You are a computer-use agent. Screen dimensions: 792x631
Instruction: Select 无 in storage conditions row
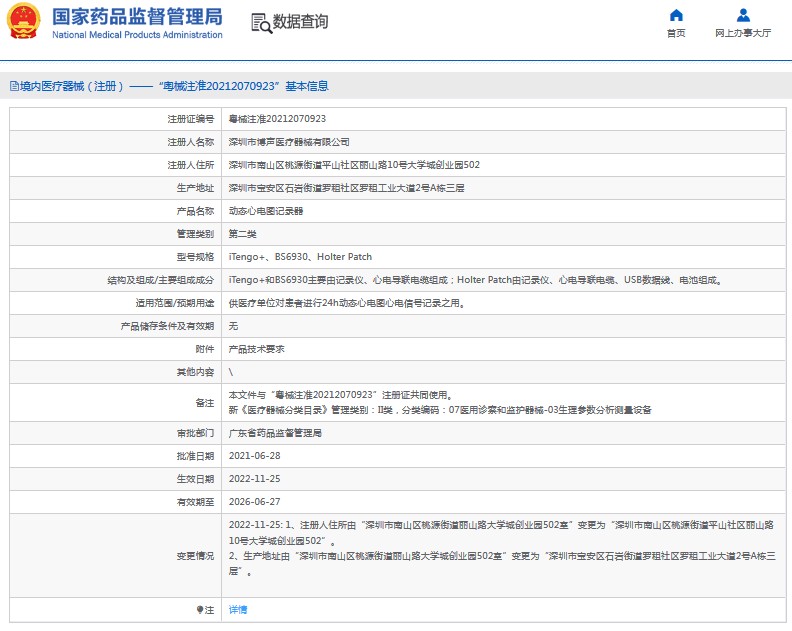click(233, 326)
